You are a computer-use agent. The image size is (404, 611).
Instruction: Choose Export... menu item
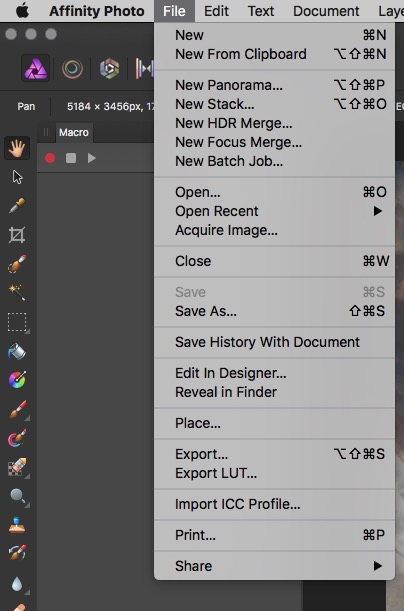pyautogui.click(x=274, y=454)
